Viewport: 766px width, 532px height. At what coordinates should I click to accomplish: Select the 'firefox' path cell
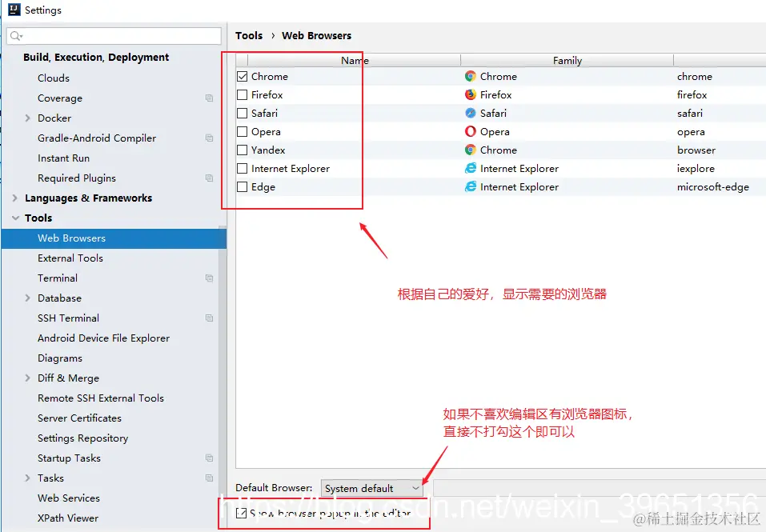click(x=692, y=94)
